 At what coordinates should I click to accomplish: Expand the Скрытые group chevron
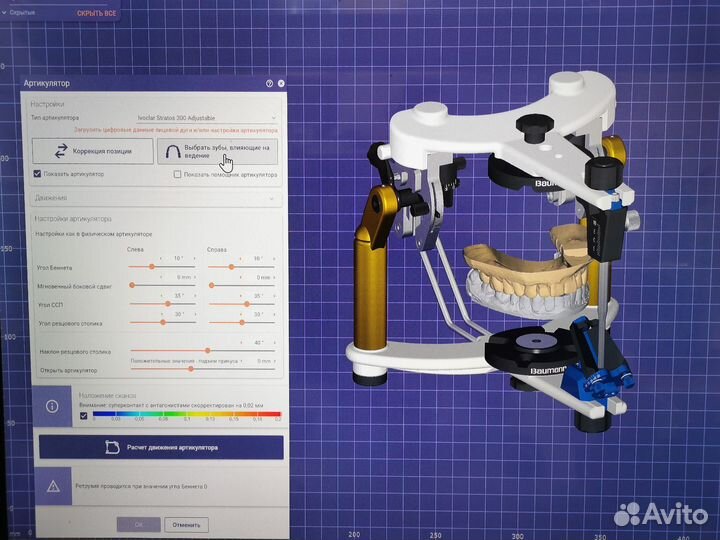[4, 13]
